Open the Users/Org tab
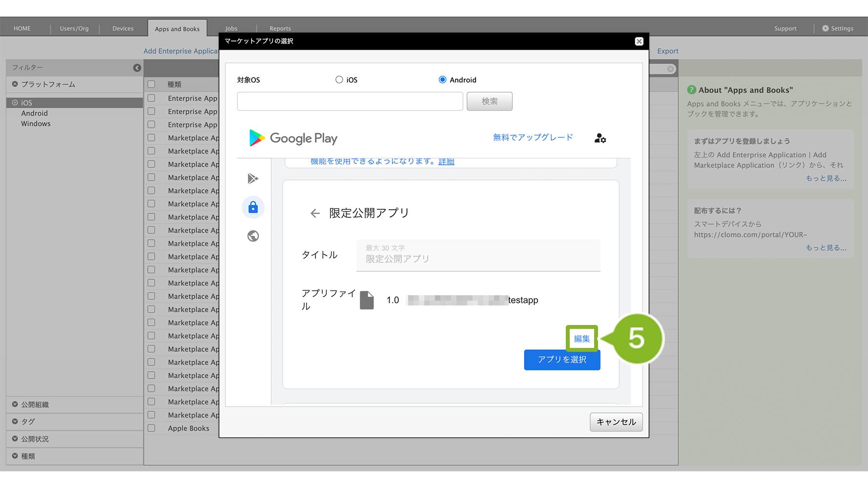Screen dimensions: 868x488 click(x=74, y=28)
